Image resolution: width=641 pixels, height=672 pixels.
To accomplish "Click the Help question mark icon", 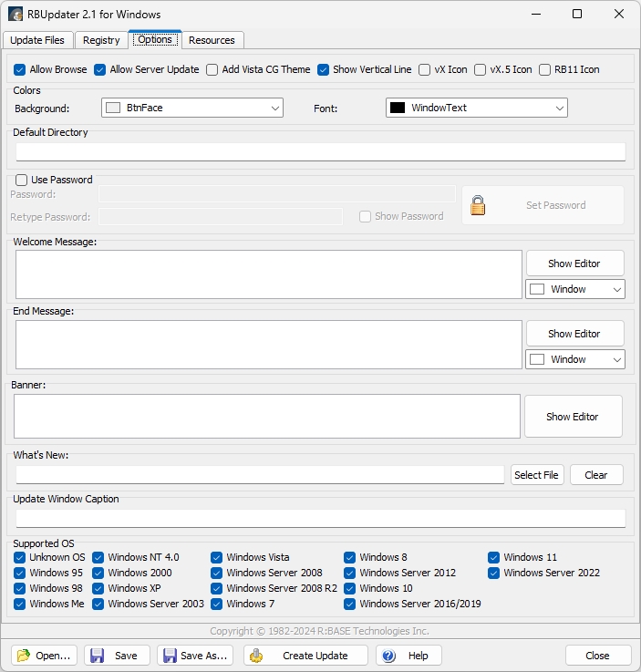I will tap(388, 656).
